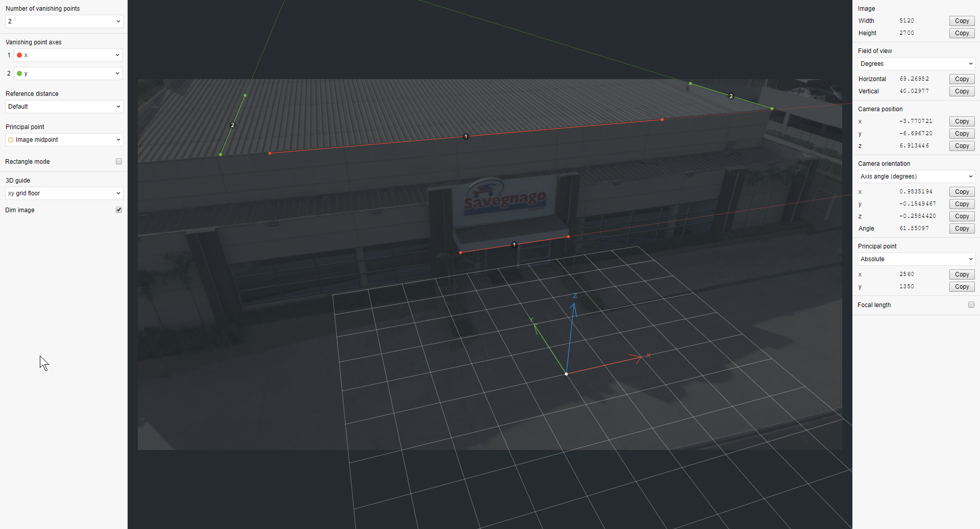The image size is (980, 529).
Task: Toggle the Focal length checkbox
Action: [971, 305]
